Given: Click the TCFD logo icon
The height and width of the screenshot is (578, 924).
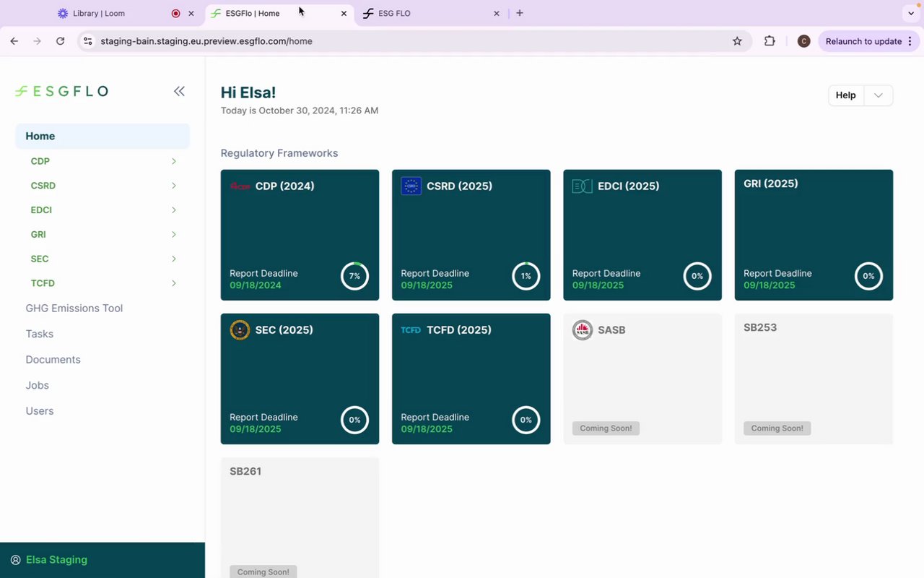Looking at the screenshot, I should [411, 330].
